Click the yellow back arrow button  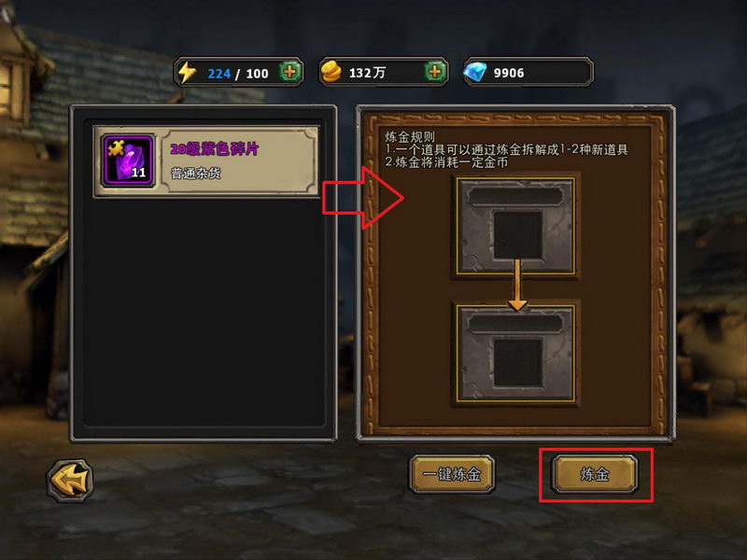click(x=69, y=480)
